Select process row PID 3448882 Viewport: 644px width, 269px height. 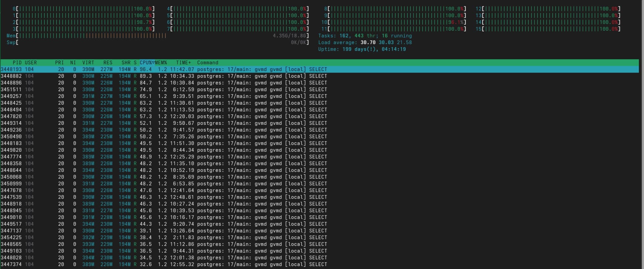tap(319, 76)
